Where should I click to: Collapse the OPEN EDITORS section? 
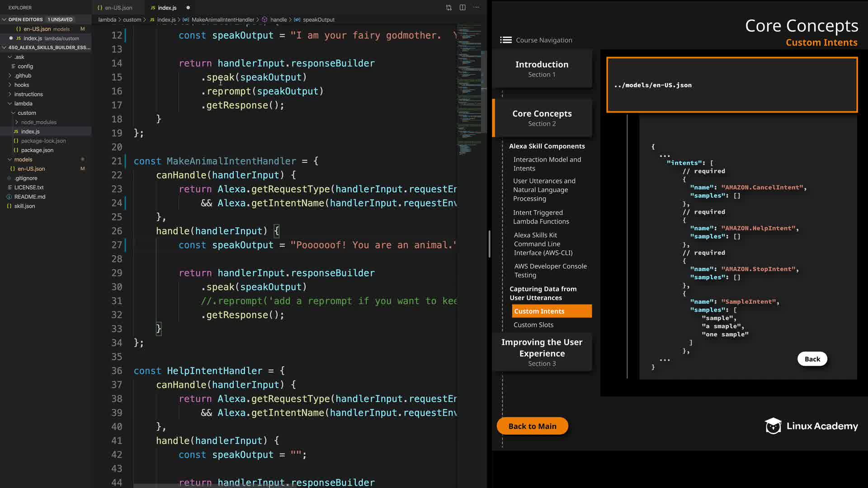click(x=4, y=19)
